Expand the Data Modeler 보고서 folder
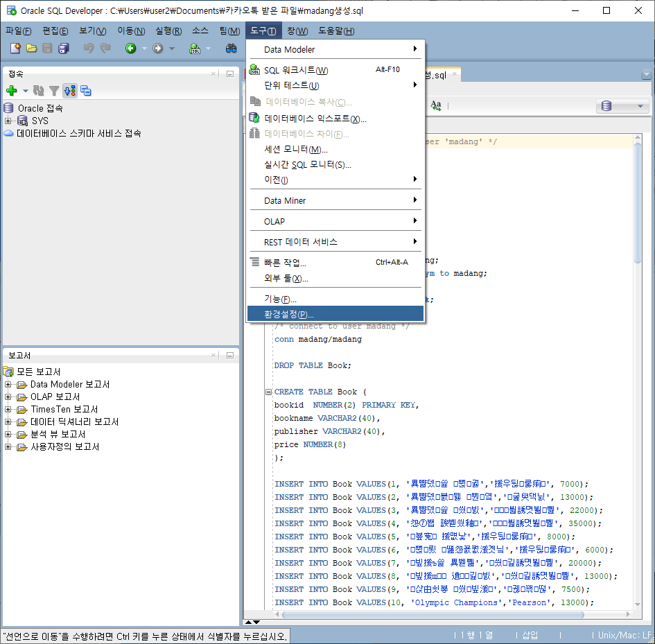 [8, 384]
